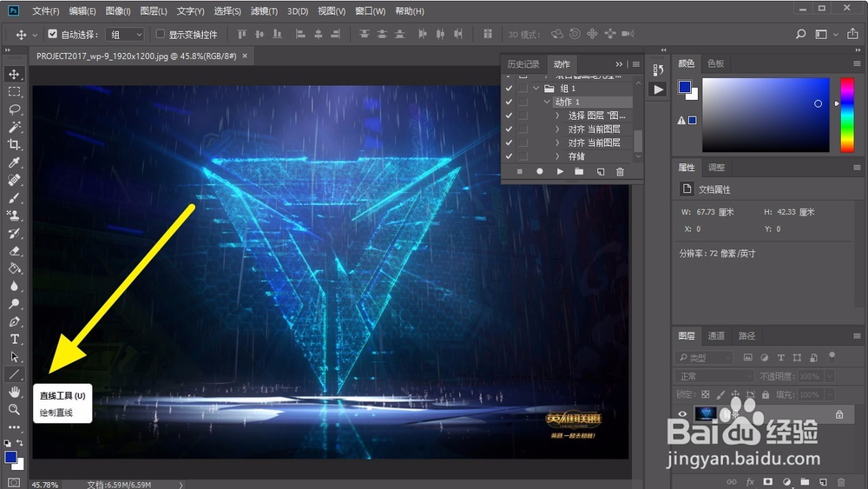Open the Auto-Select 组 dropdown

click(x=125, y=35)
